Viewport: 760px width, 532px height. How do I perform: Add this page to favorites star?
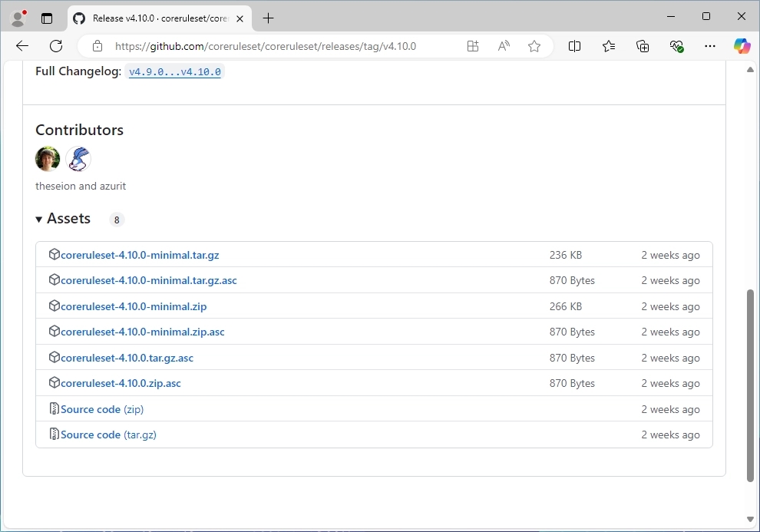534,46
